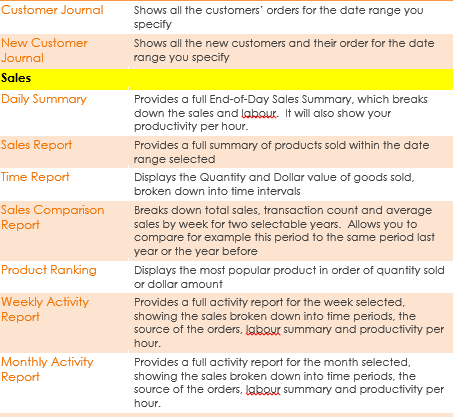Open the Monthly Activity Report entry
The height and width of the screenshot is (417, 453).
pos(47,369)
